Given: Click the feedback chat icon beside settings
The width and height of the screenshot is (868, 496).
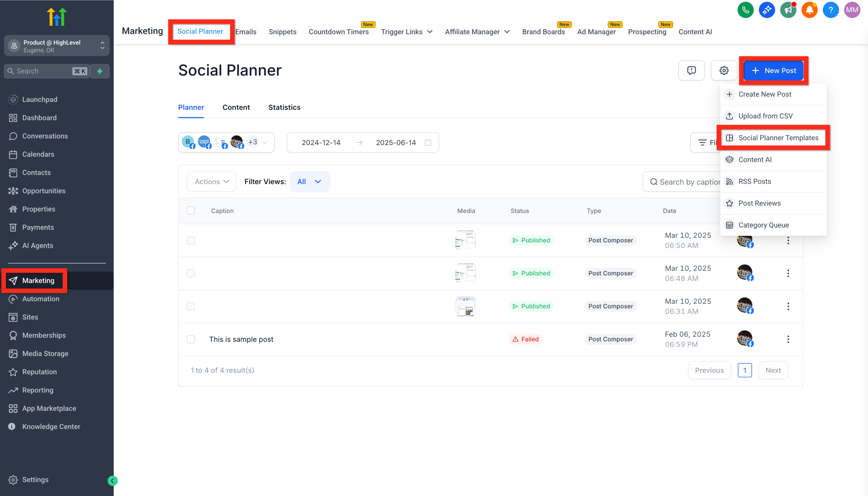Looking at the screenshot, I should tap(691, 70).
